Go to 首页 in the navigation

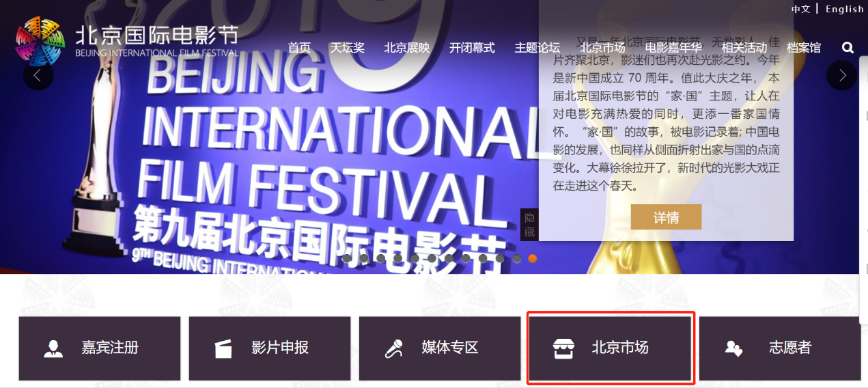click(x=299, y=48)
